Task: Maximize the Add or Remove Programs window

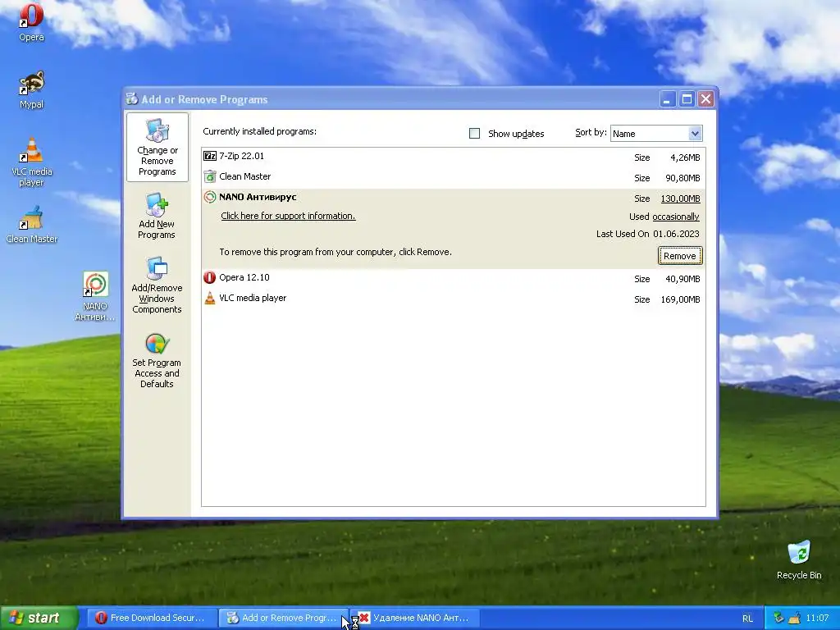Action: [x=687, y=99]
